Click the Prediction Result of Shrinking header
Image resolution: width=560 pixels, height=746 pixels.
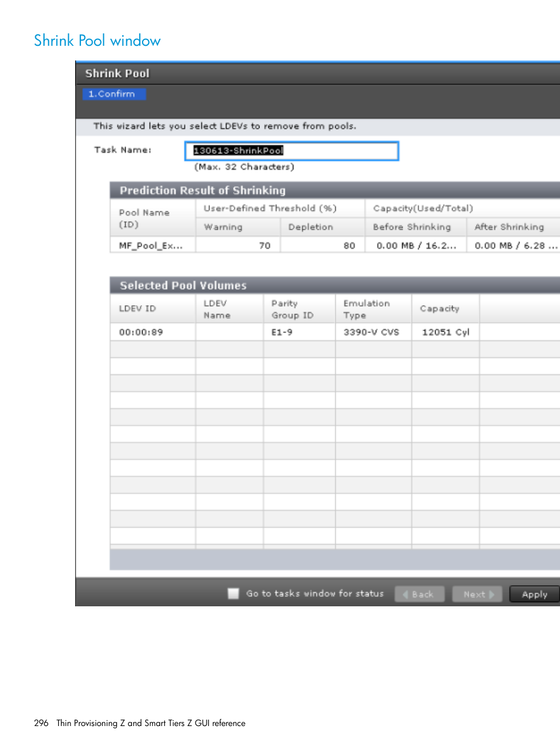335,190
